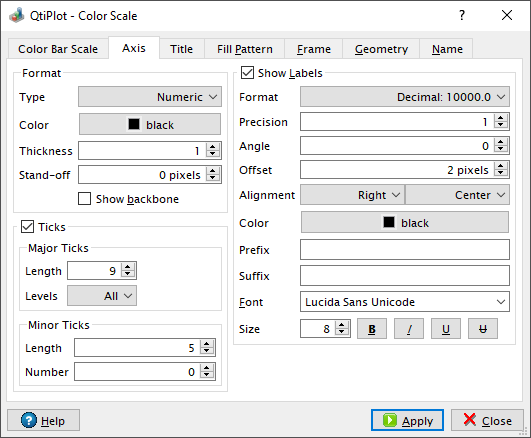Screen dimensions: 531x438
Task: Open the labels Format Decimal dropdown
Action: coord(405,97)
